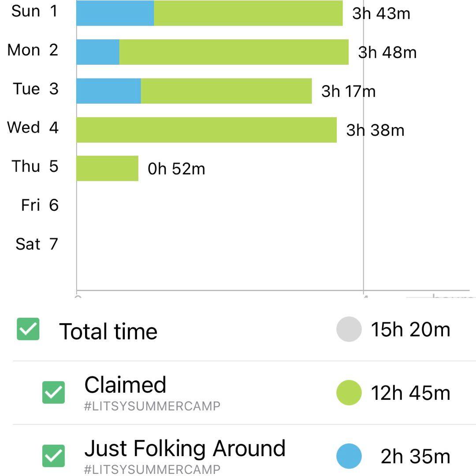The image size is (476, 476).
Task: Tap the 3h 48m Monday duration label
Action: tap(387, 52)
